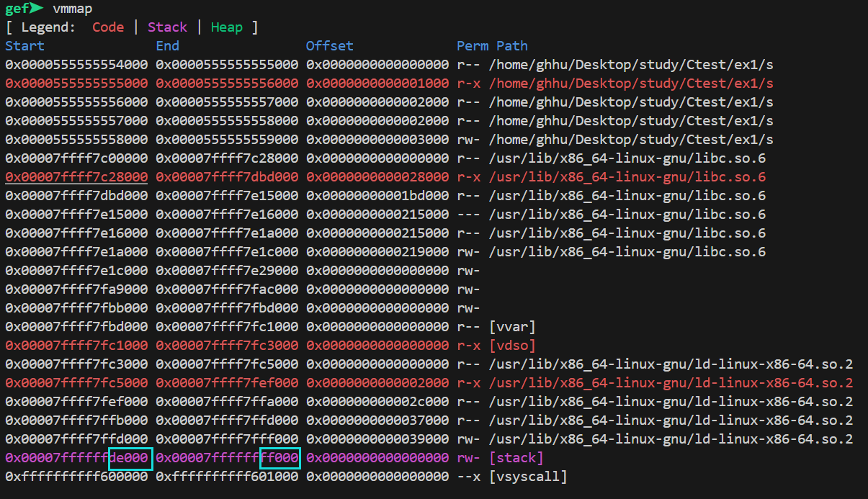This screenshot has width=868, height=499.
Task: Select start address 0x00007ffff7fbb000
Action: [x=76, y=308]
